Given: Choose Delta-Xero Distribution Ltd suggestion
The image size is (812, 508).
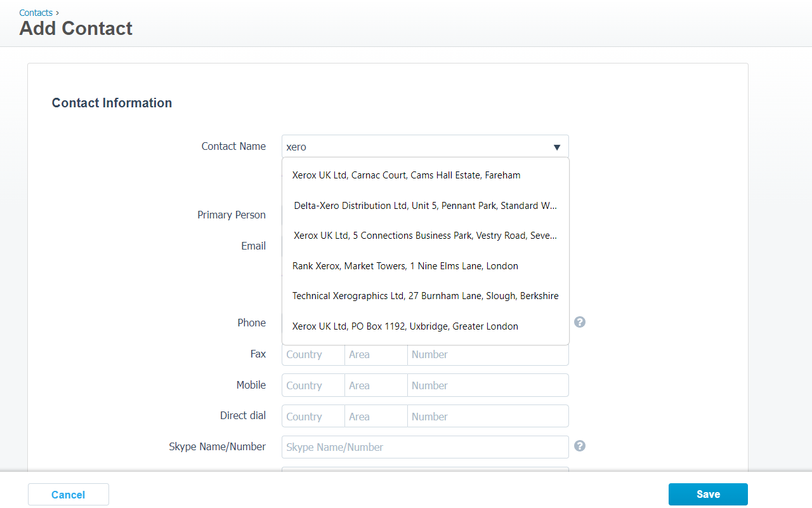Looking at the screenshot, I should point(425,206).
